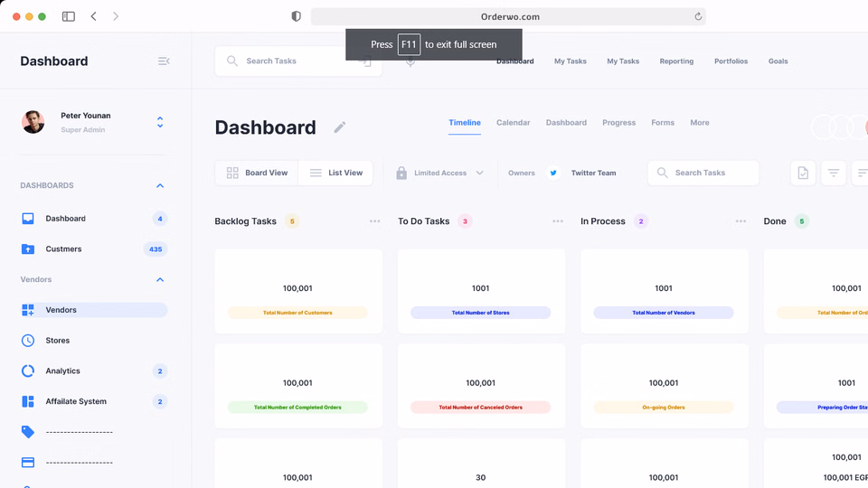Switch to List View
This screenshot has height=488, width=868.
335,173
